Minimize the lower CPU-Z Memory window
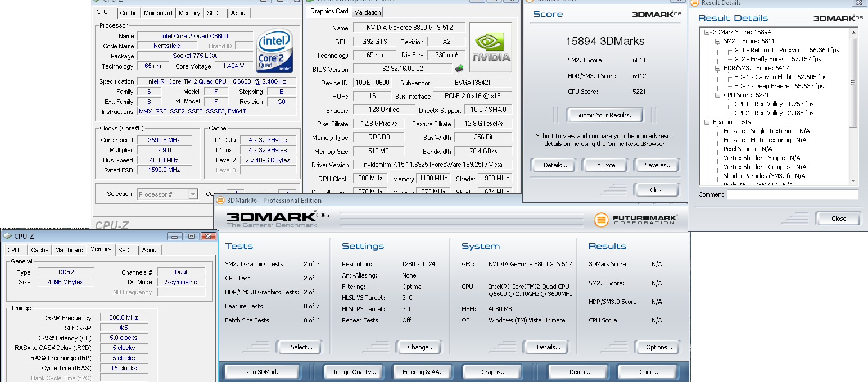The image size is (868, 382). coord(175,237)
